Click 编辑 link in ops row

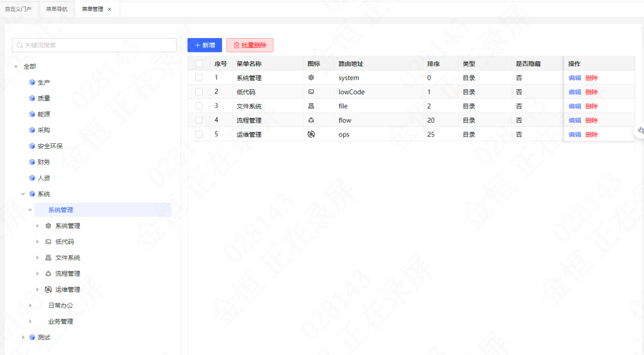575,135
